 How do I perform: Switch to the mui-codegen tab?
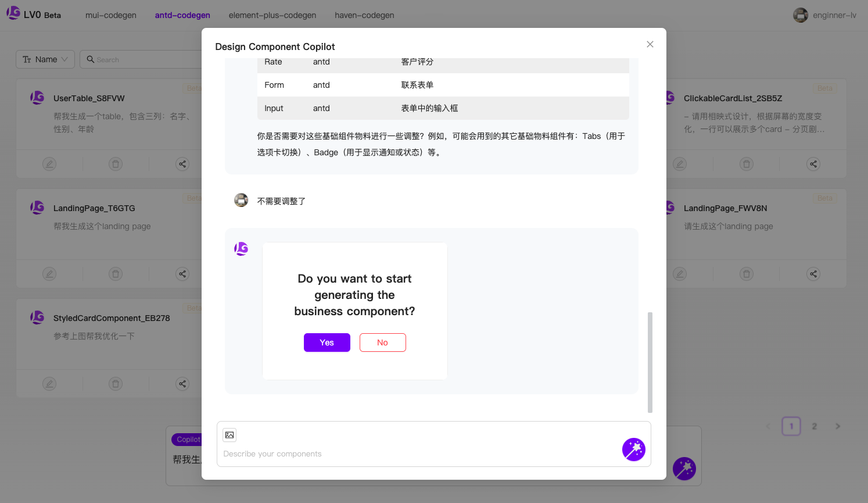(110, 15)
